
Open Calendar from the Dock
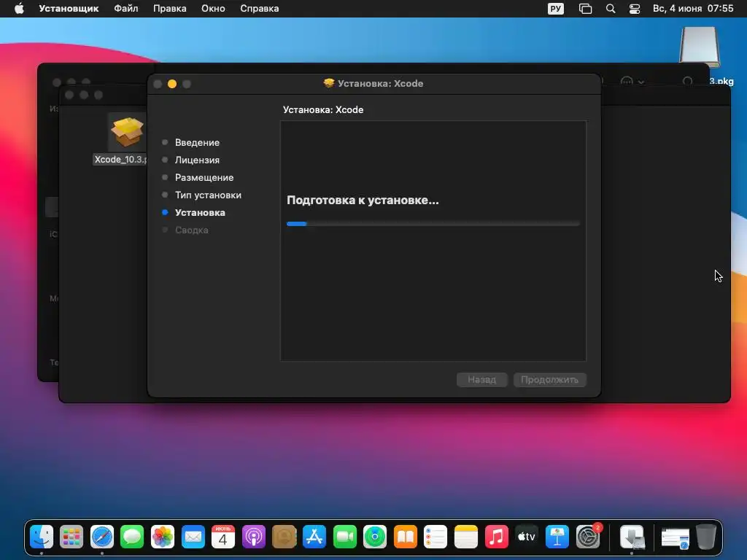tap(223, 537)
